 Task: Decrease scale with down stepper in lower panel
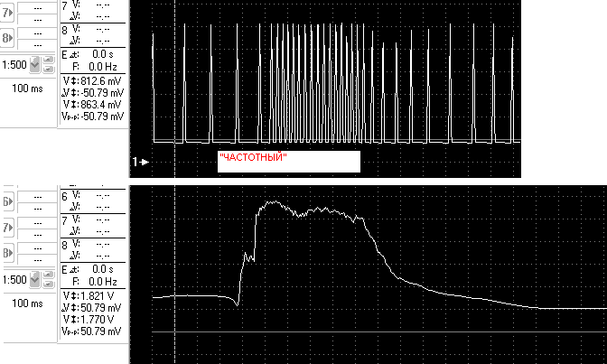pyautogui.click(x=49, y=284)
